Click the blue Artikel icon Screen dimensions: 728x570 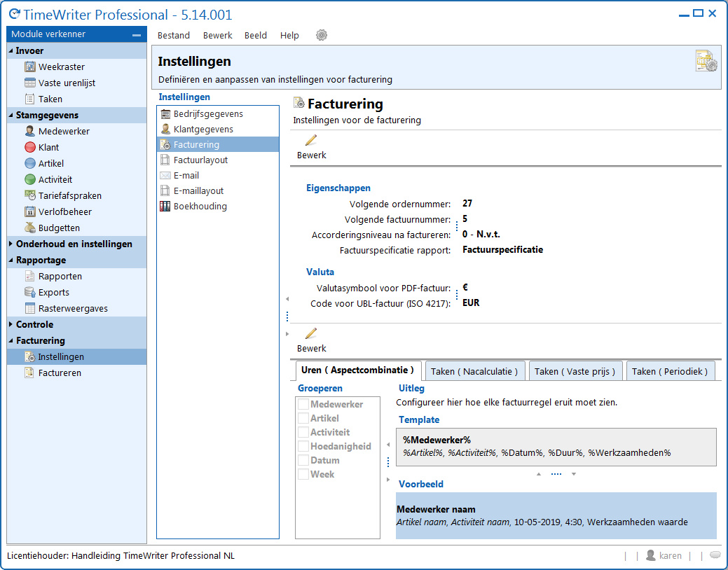(x=29, y=163)
